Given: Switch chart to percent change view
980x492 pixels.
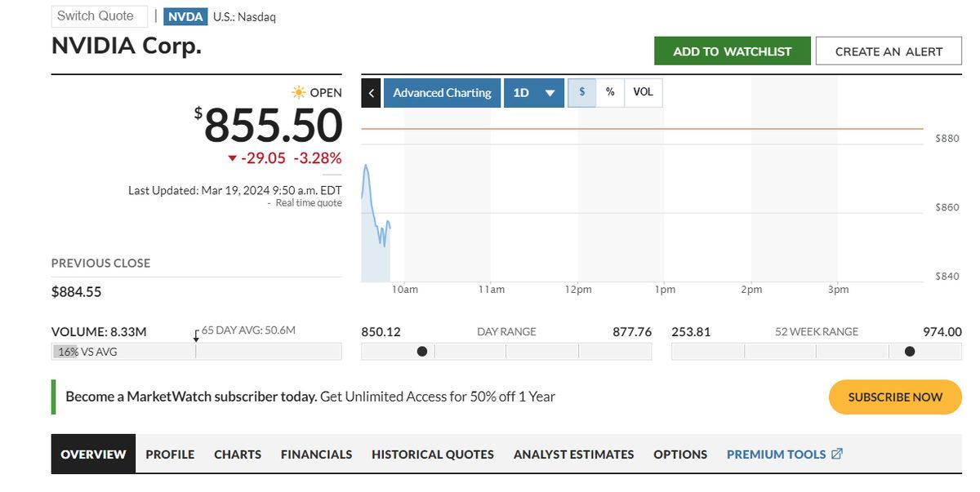Looking at the screenshot, I should (610, 92).
